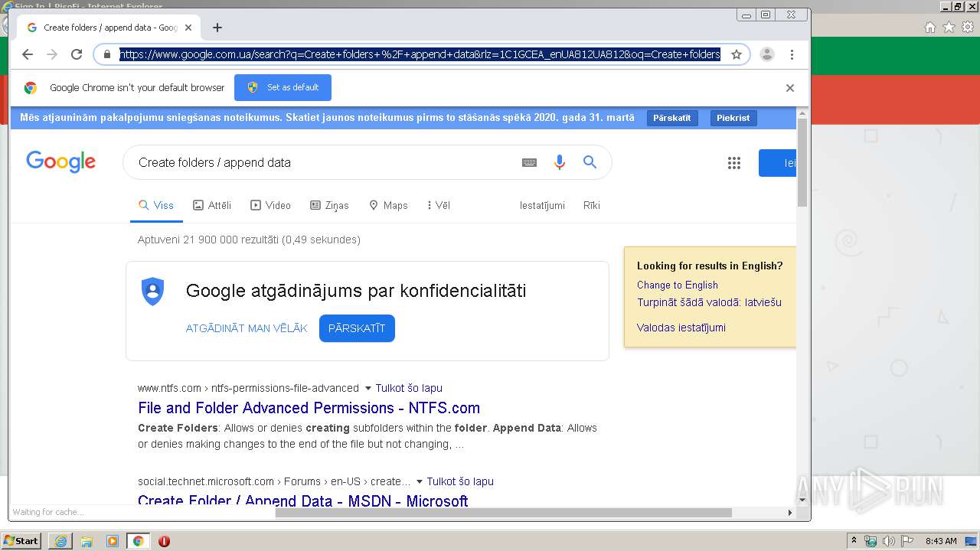Image resolution: width=980 pixels, height=551 pixels.
Task: Click Action Center flag tray icon
Action: coord(906,541)
